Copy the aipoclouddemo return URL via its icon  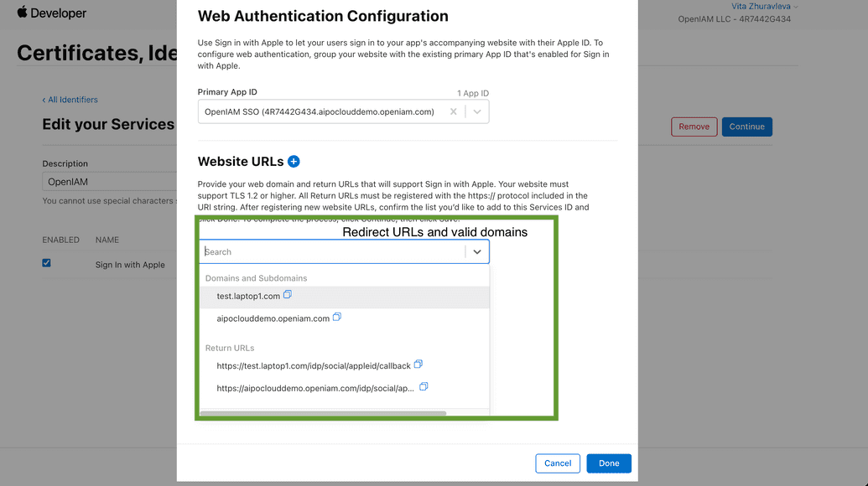(x=424, y=387)
